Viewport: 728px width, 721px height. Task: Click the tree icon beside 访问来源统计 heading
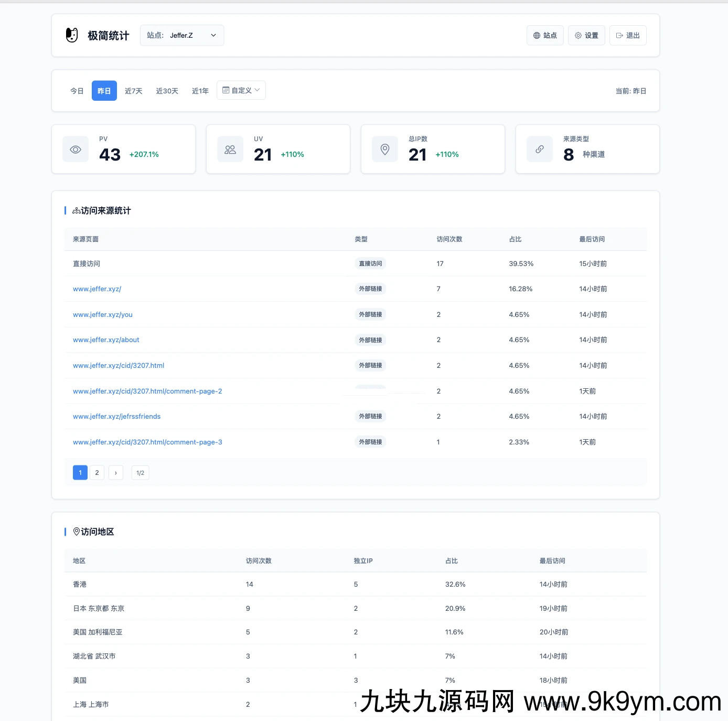pos(77,211)
